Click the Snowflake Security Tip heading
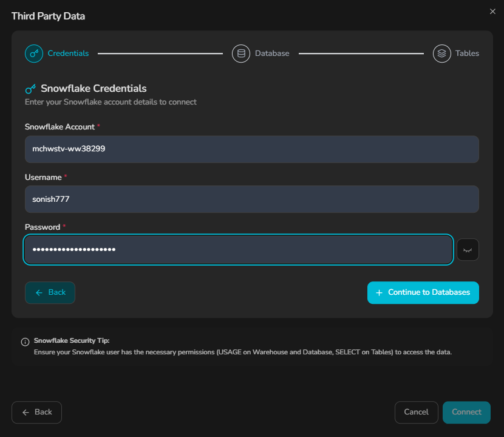Viewport: 504px width, 437px height. [x=72, y=340]
